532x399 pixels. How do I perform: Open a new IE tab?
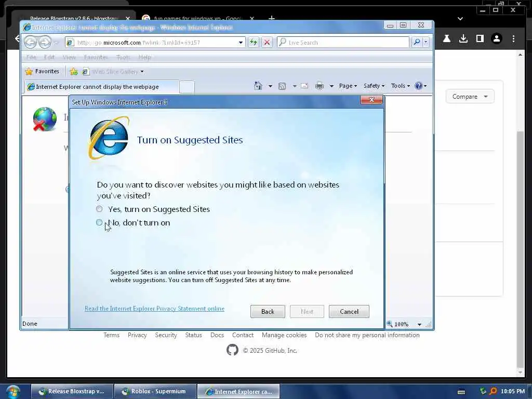[187, 87]
